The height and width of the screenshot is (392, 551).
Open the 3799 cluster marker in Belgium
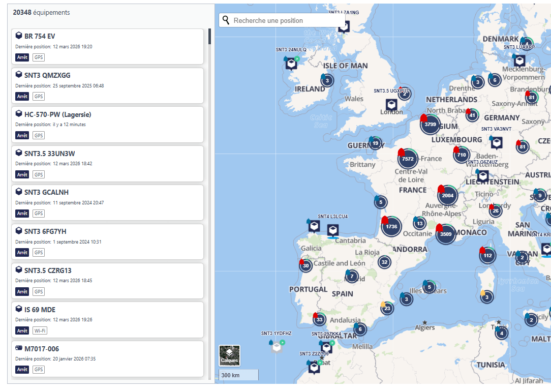[430, 125]
